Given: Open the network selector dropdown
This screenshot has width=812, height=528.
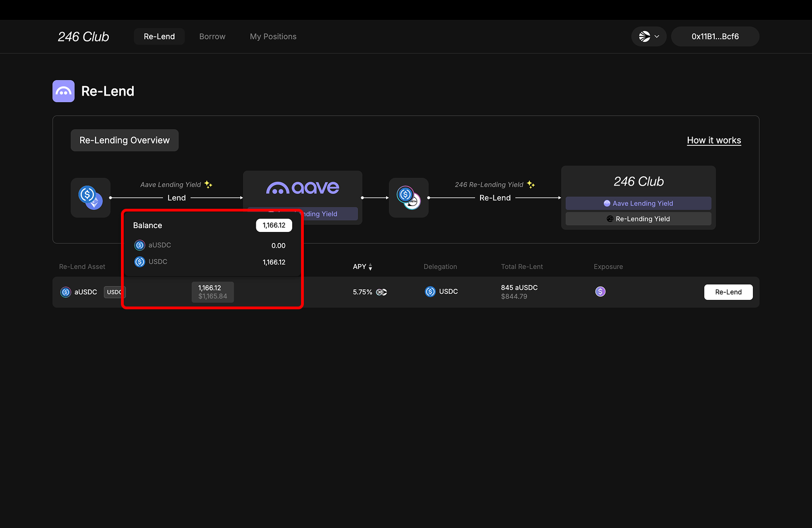Looking at the screenshot, I should [x=649, y=36].
